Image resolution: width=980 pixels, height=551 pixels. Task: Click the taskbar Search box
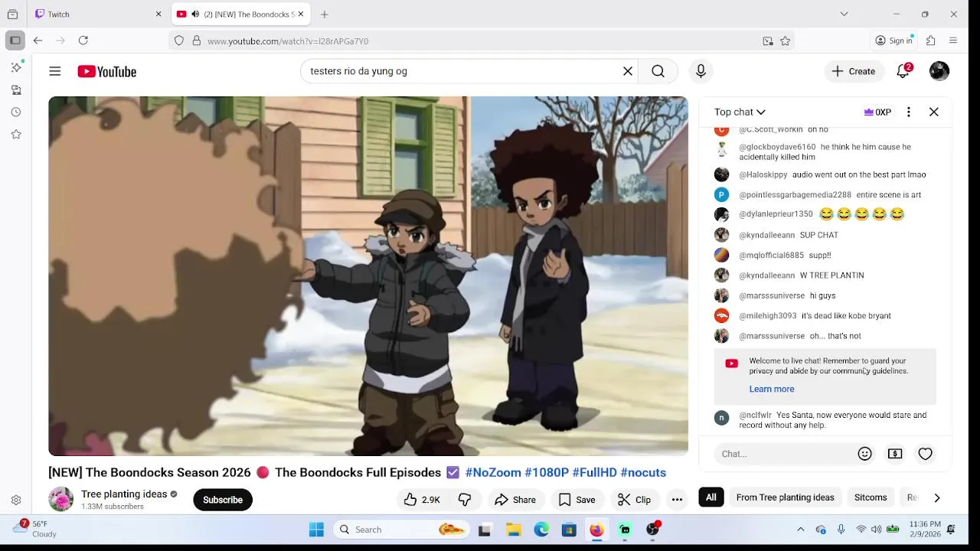401,530
